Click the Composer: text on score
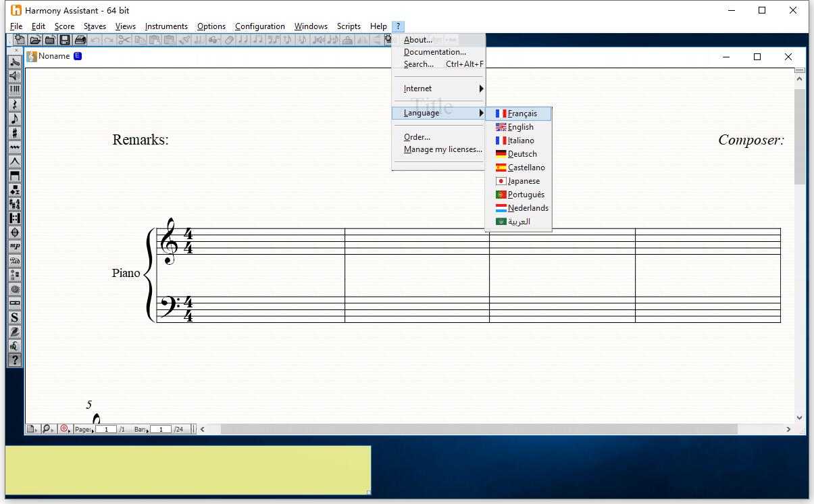Image resolution: width=814 pixels, height=504 pixels. (x=751, y=140)
